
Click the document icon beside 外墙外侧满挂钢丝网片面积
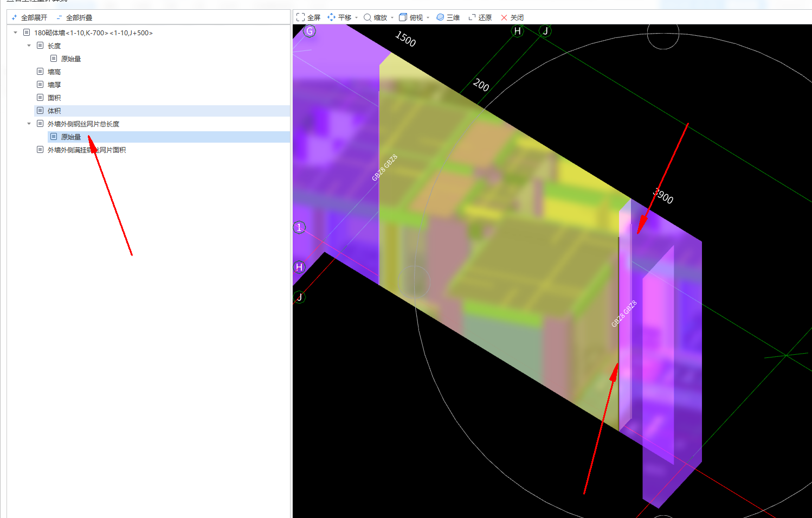point(40,150)
